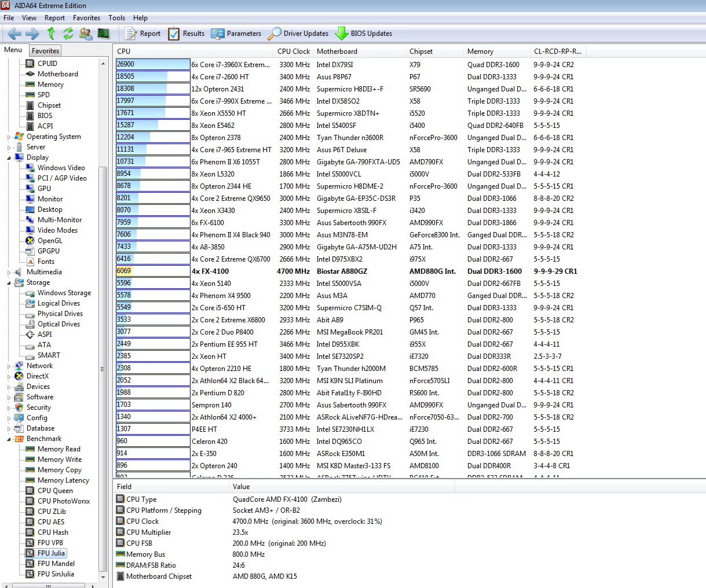This screenshot has height=588, width=706.
Task: Click the Refresh toolbar icon
Action: (x=68, y=34)
